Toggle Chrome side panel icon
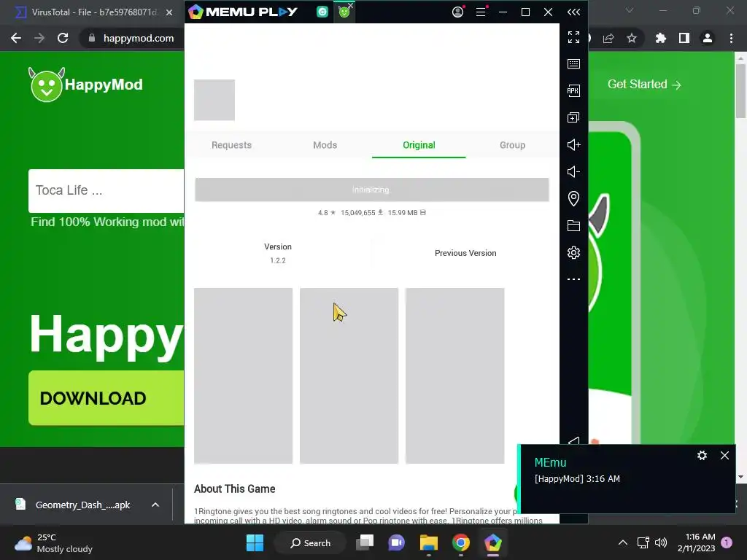This screenshot has height=560, width=747. click(x=684, y=38)
